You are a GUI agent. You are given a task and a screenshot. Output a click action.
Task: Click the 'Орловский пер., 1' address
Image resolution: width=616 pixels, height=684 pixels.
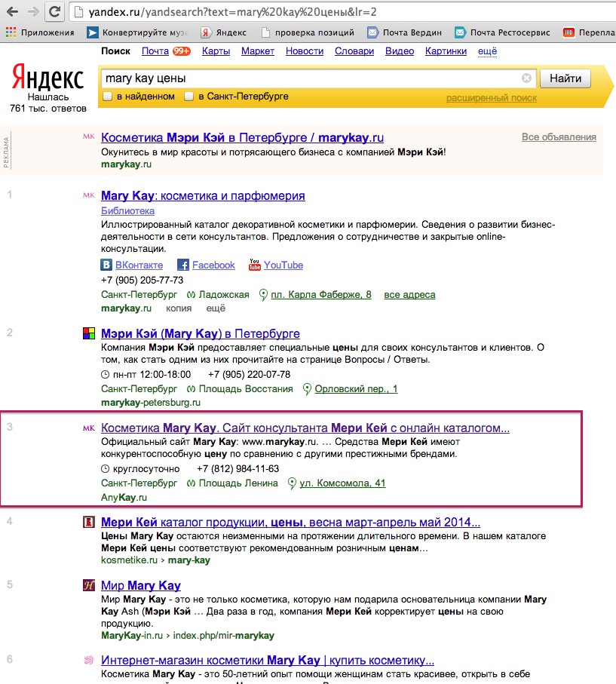(x=356, y=389)
